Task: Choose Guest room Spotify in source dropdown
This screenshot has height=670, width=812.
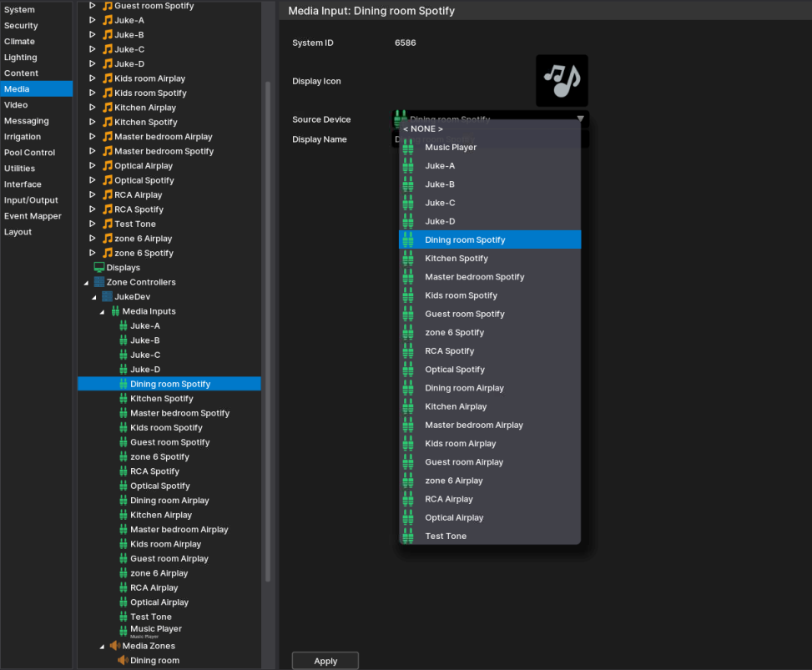Action: tap(490, 314)
